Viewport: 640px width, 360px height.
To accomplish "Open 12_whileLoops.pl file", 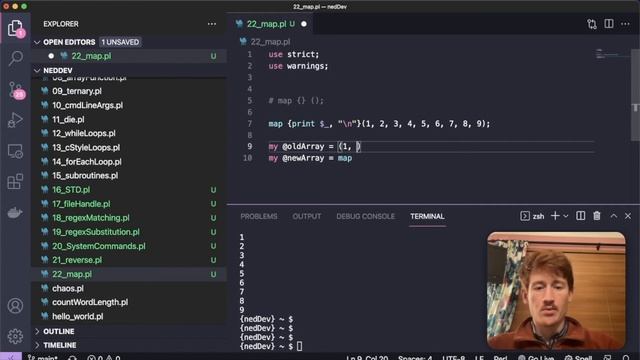I will [130, 133].
